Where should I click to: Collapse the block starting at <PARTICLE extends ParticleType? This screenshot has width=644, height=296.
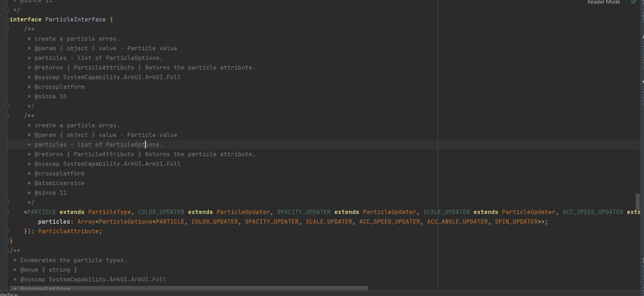[7, 212]
